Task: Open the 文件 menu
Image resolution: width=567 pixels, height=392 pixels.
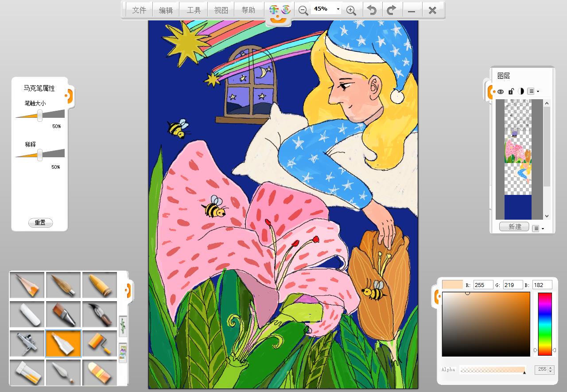Action: pyautogui.click(x=139, y=10)
